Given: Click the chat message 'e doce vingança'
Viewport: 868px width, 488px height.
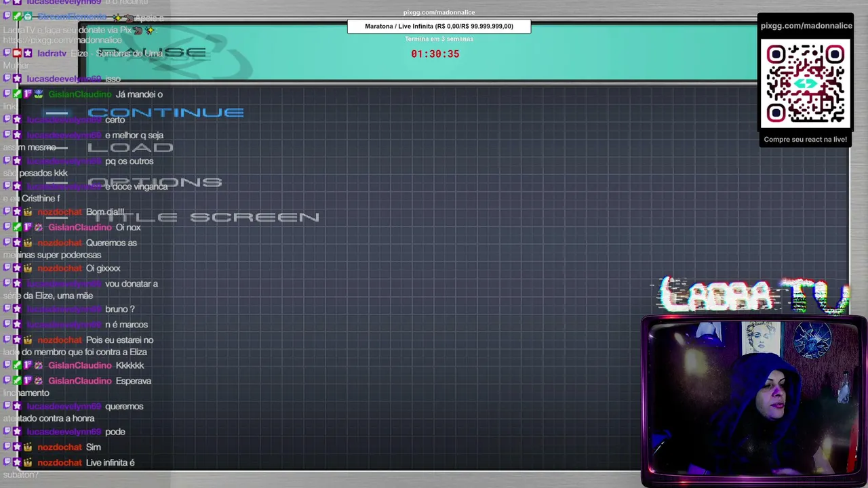Looking at the screenshot, I should tap(136, 187).
